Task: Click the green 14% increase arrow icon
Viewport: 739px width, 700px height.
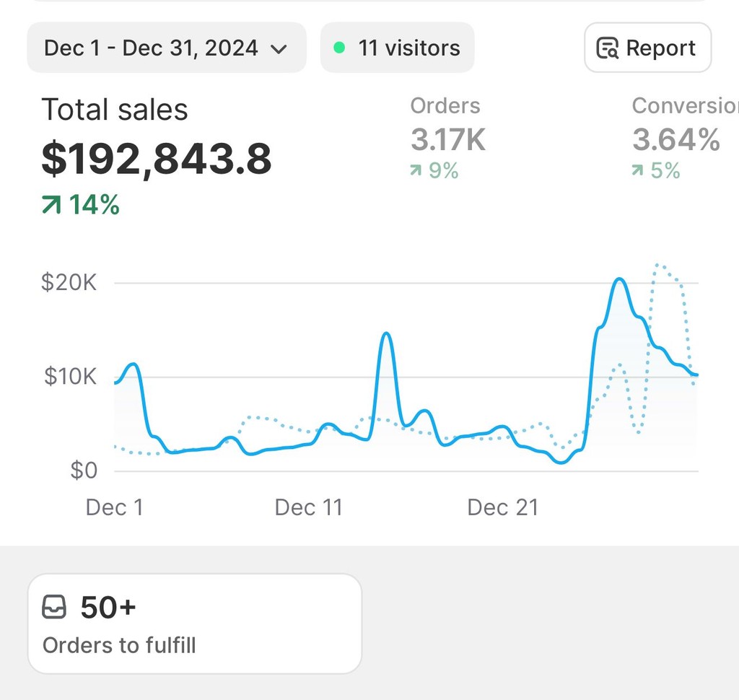Action: 51,204
